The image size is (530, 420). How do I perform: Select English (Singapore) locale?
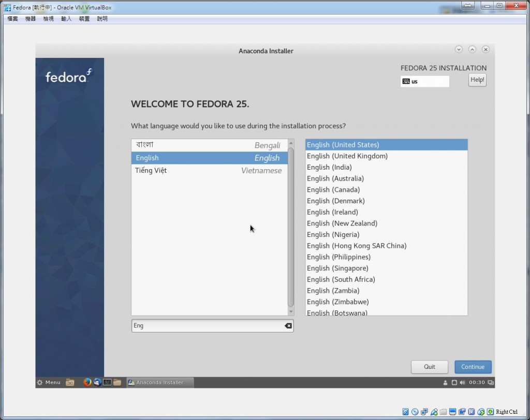(386, 268)
